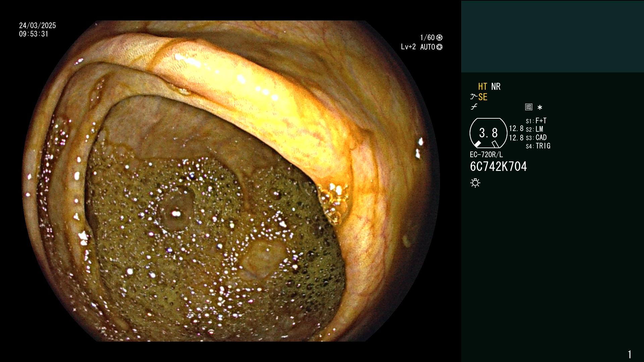The width and height of the screenshot is (644, 362).
Task: Click the light source lamp icon
Action: point(475,183)
